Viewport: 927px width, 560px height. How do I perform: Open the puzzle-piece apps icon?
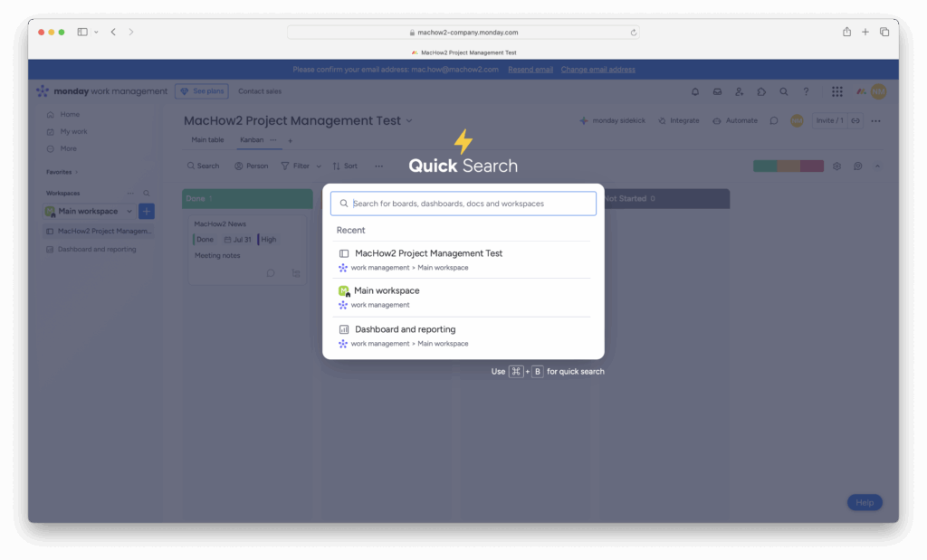pyautogui.click(x=761, y=91)
